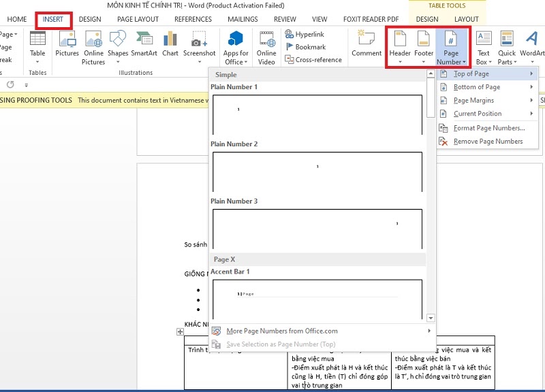Click the Page Number button
Viewport: 545px width, 392px height.
[x=451, y=48]
